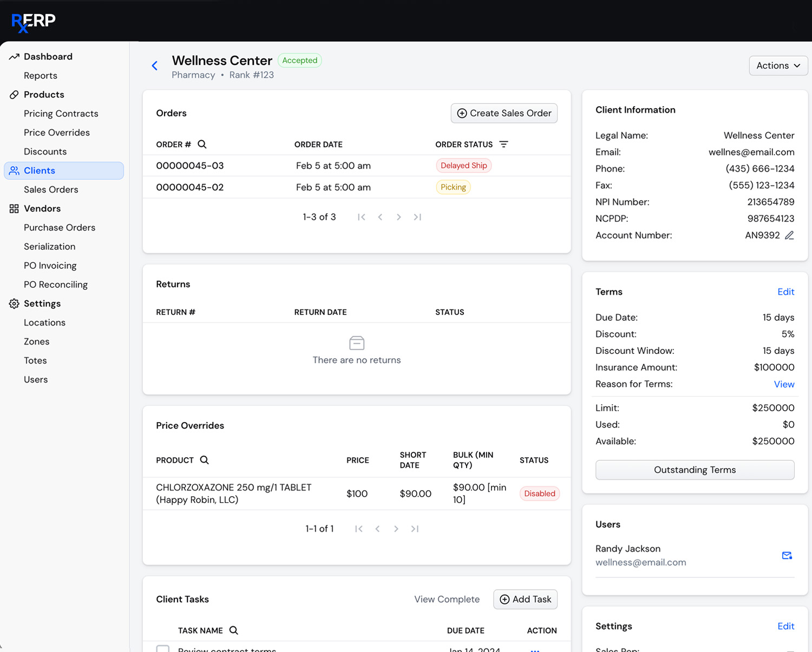
Task: View the Reason for Terms
Action: [784, 384]
